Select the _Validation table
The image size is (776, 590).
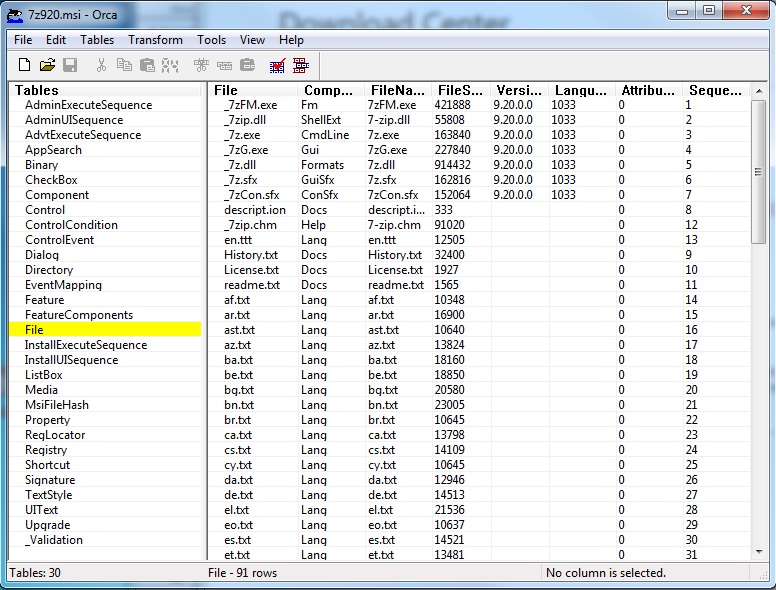(54, 540)
